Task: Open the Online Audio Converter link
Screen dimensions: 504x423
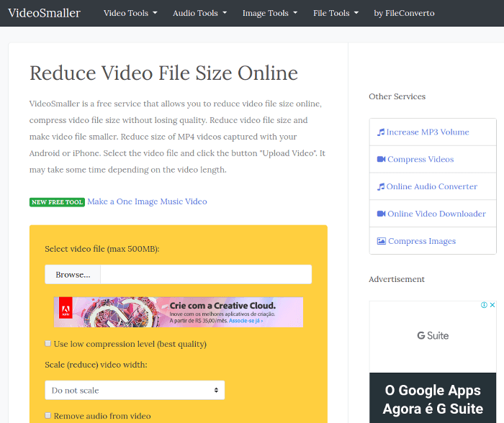Action: (432, 186)
